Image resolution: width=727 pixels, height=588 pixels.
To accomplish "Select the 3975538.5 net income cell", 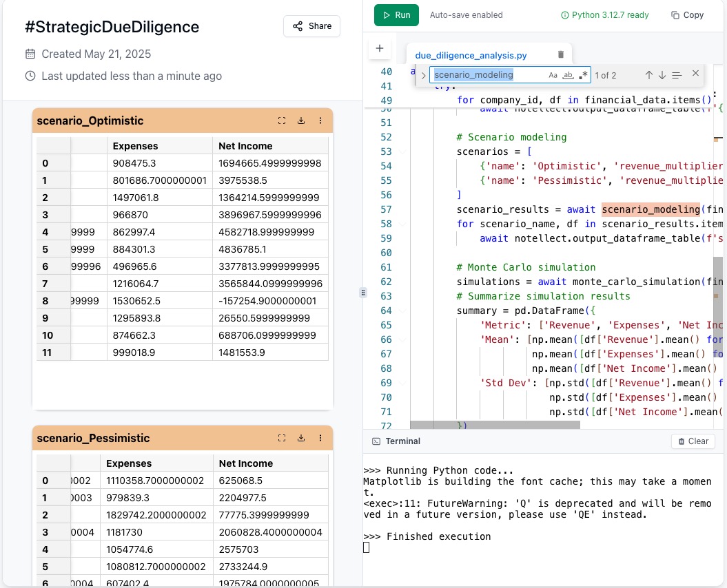I will [270, 180].
